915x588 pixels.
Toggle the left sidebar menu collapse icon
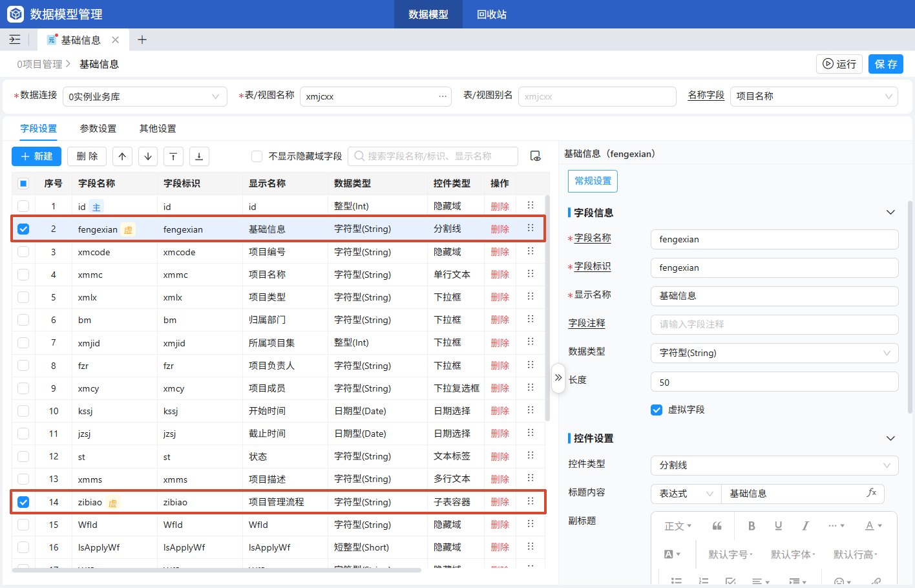tap(15, 40)
